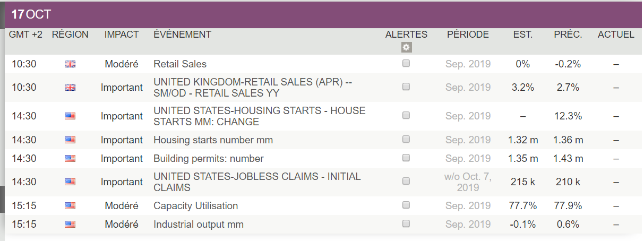
Task: Click the PÉRIODE column header
Action: point(468,35)
